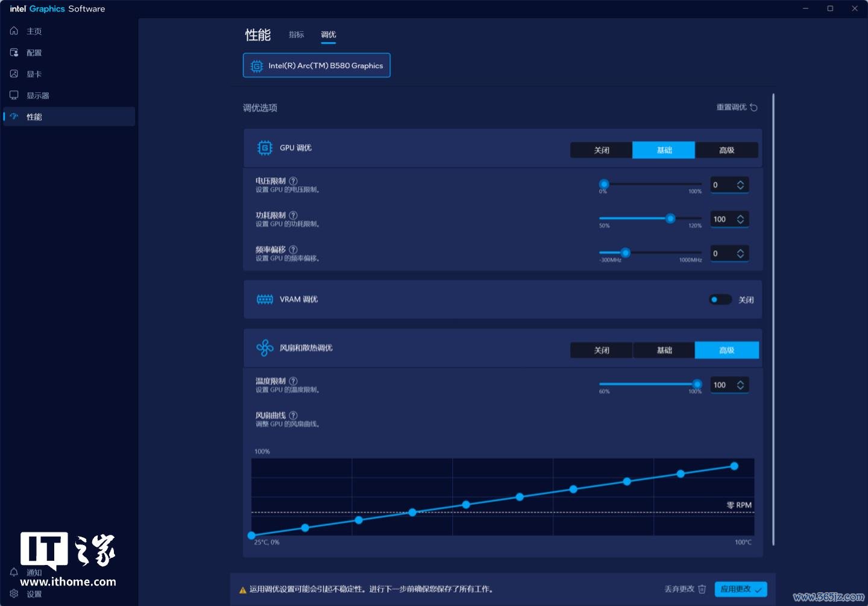Click the first fan curve point at 25°C
The image size is (868, 606).
pos(251,535)
